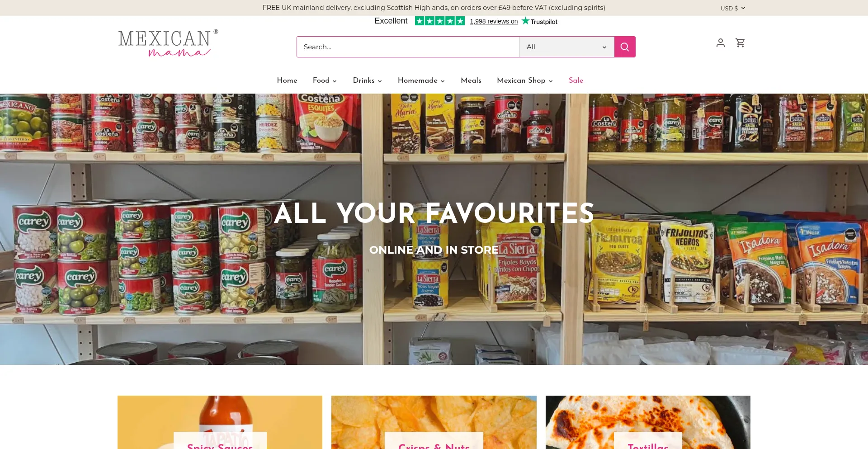Viewport: 868px width, 449px height.
Task: Expand the Food menu
Action: pyautogui.click(x=325, y=80)
